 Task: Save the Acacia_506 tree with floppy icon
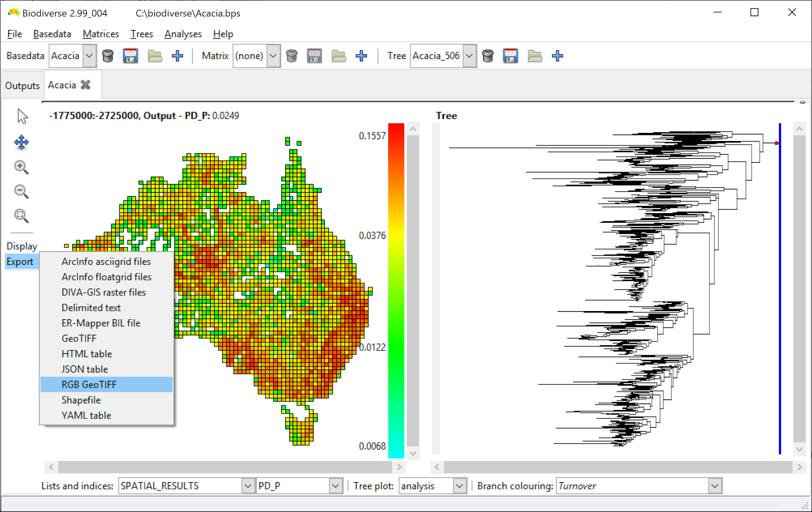[x=511, y=56]
